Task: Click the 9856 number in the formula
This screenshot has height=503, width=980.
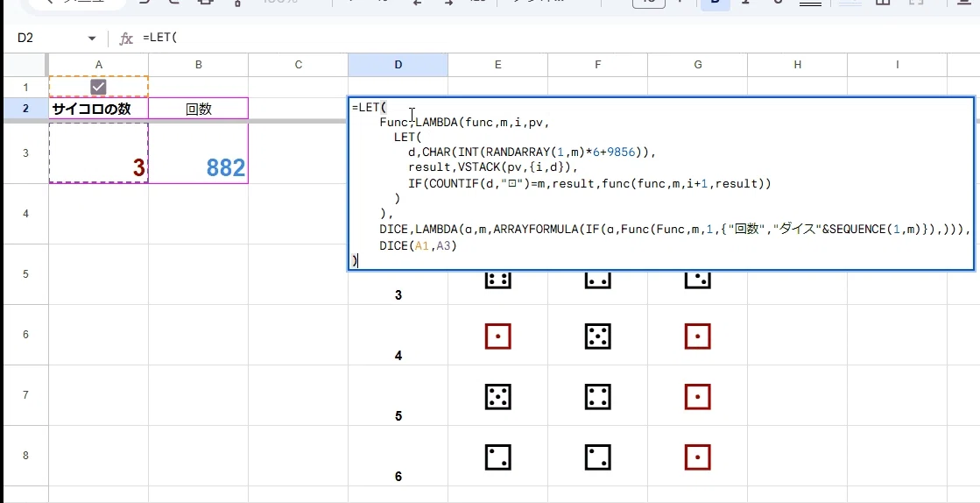Action: pos(621,152)
